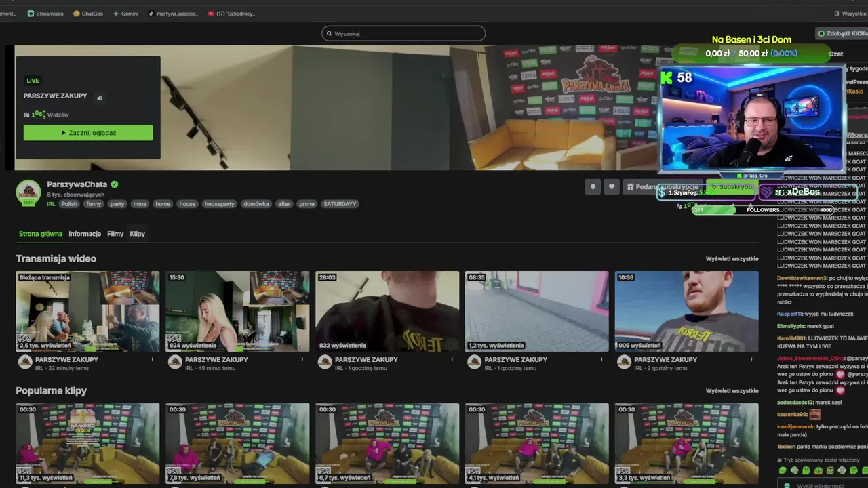This screenshot has width=868, height=488.
Task: Open the Szkodnicy YouTube bookmark
Action: coord(231,13)
